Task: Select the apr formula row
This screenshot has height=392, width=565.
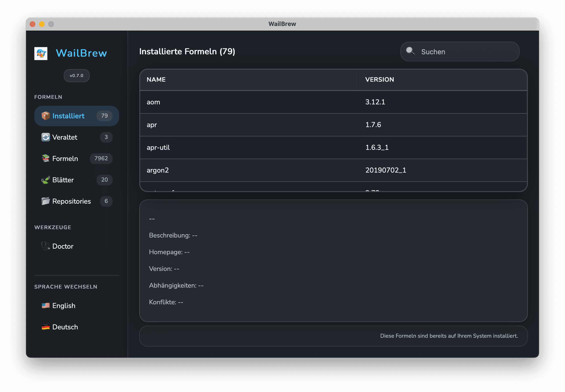Action: point(333,125)
